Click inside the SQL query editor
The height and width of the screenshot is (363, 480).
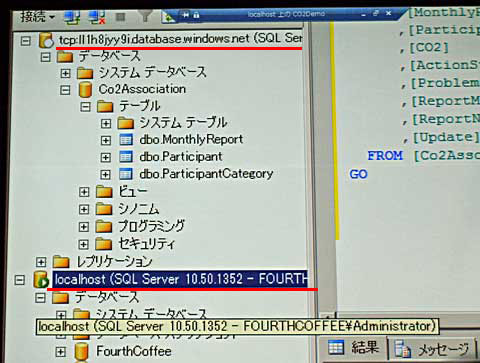pyautogui.click(x=407, y=233)
